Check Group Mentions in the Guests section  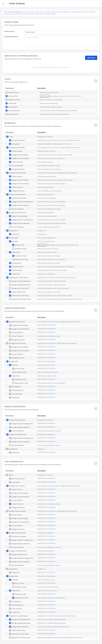[x=7, y=114]
